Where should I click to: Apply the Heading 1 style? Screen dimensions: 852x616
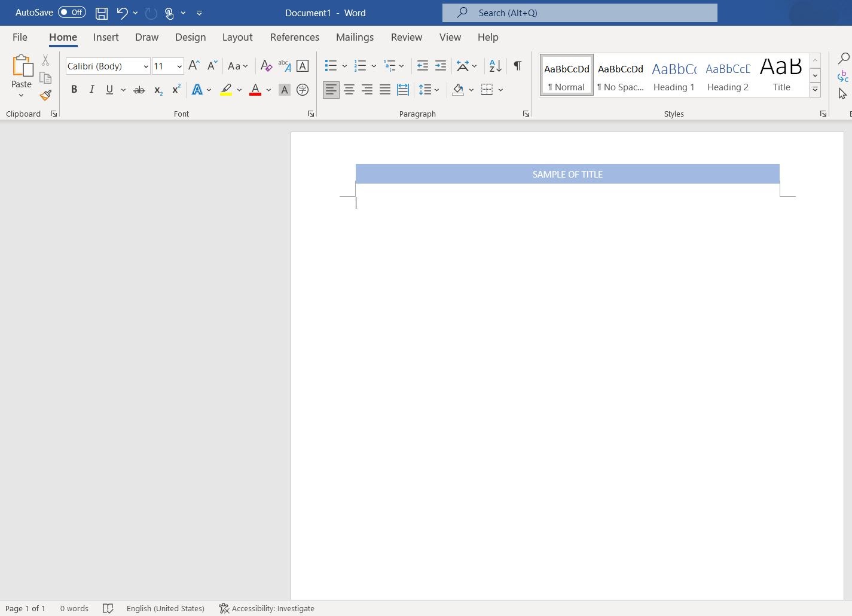click(x=674, y=75)
